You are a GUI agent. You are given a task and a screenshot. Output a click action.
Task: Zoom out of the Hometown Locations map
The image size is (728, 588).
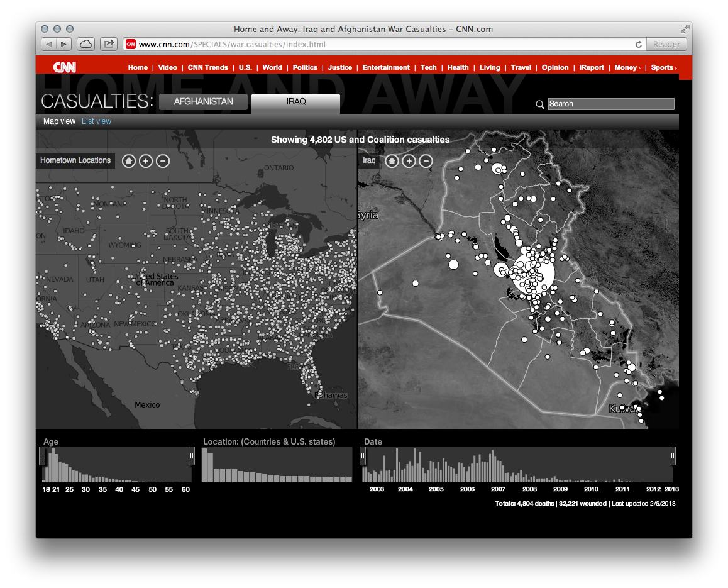click(162, 161)
